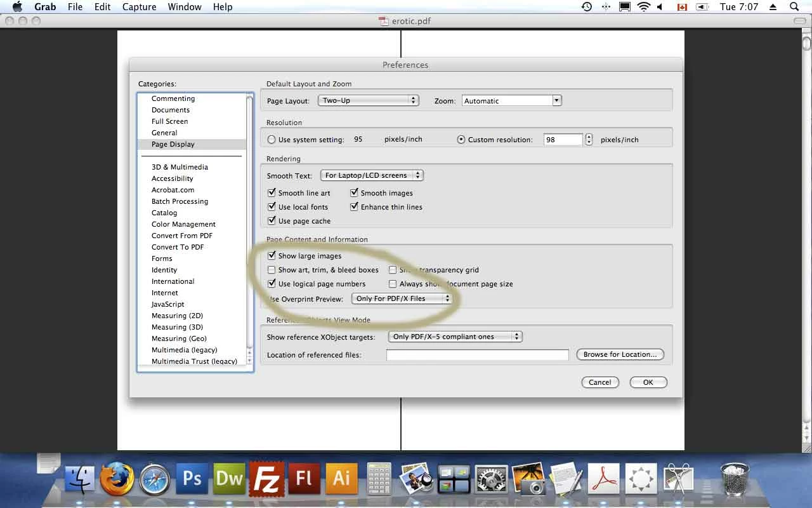812x508 pixels.
Task: Open the Trash in the Dock
Action: pos(735,479)
